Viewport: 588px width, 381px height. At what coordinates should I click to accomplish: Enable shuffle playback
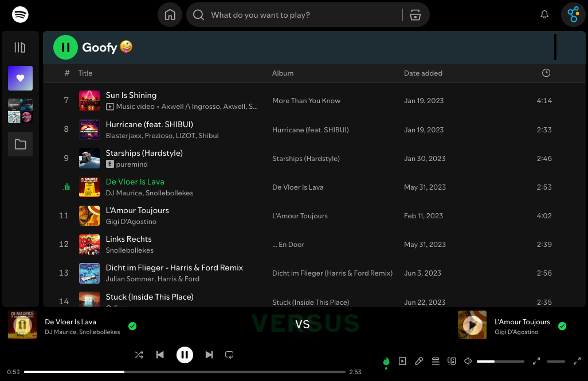(139, 355)
